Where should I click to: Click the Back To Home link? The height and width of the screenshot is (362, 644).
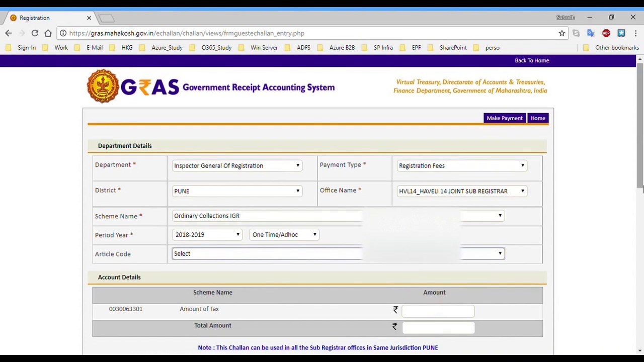tap(532, 60)
